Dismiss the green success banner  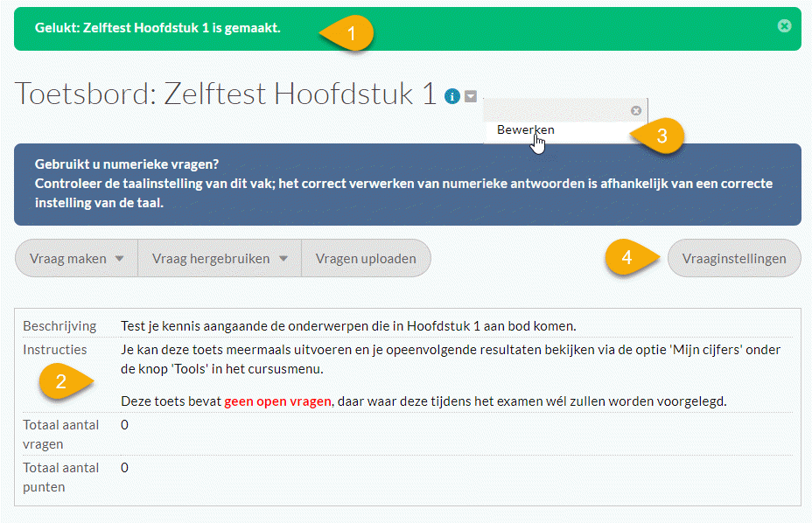click(784, 26)
